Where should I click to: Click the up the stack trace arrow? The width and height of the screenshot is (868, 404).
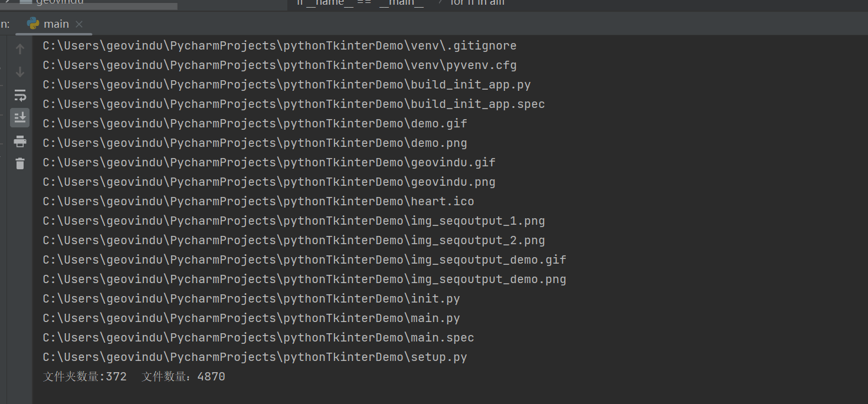[x=20, y=49]
